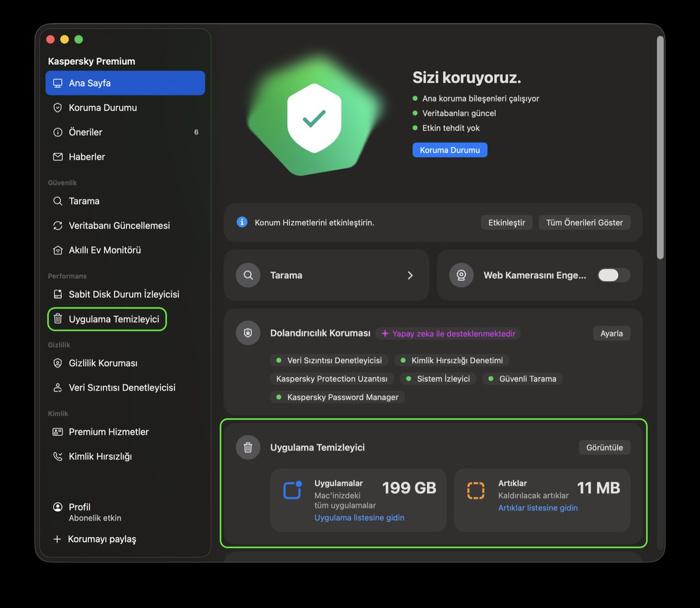Go to Ana Sayfa in sidebar
700x608 pixels.
click(125, 83)
